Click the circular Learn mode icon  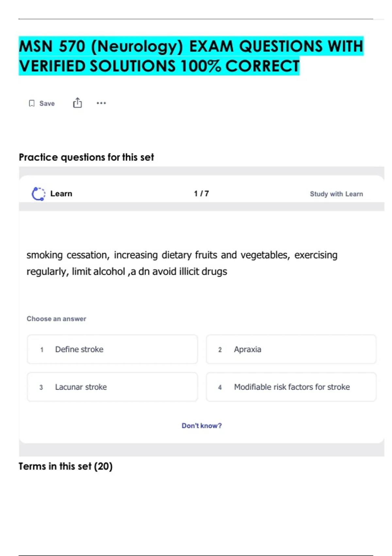[x=38, y=194]
